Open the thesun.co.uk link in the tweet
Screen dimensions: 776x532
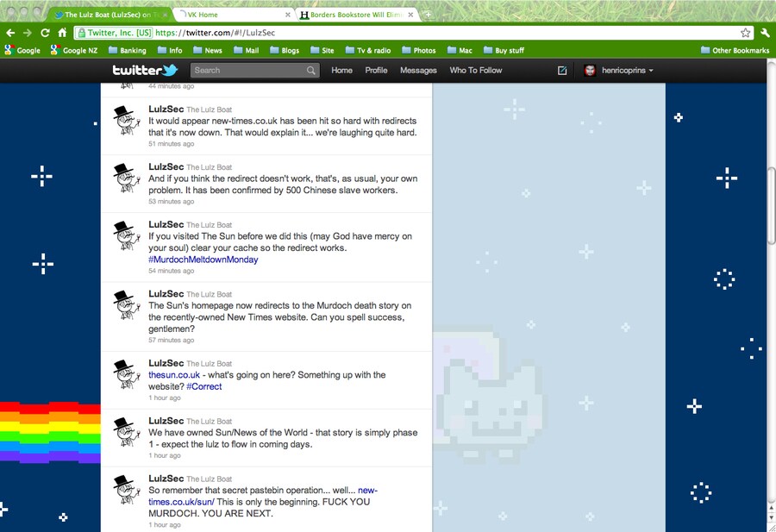[x=174, y=374]
